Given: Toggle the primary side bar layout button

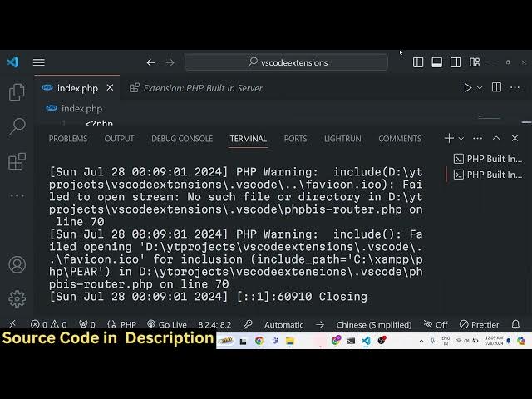Looking at the screenshot, I should click(418, 62).
